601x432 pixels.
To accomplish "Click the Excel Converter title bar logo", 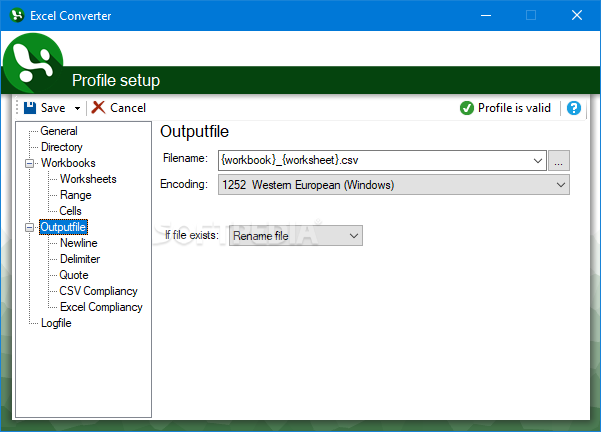I will (17, 15).
